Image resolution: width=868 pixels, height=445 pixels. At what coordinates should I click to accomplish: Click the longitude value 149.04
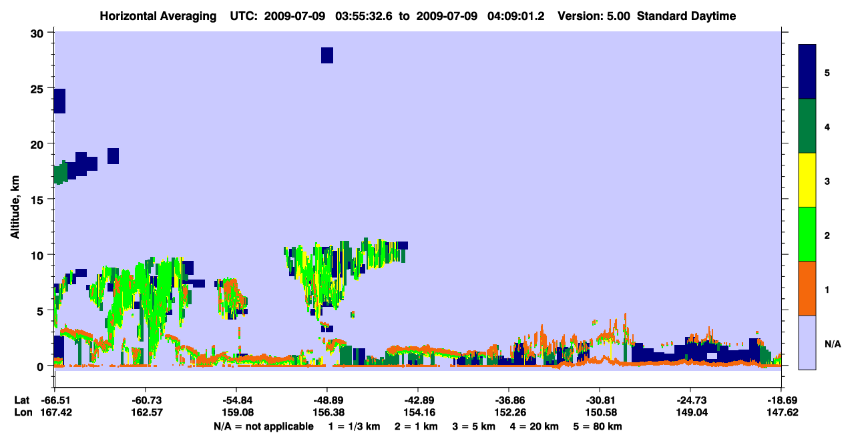(690, 412)
